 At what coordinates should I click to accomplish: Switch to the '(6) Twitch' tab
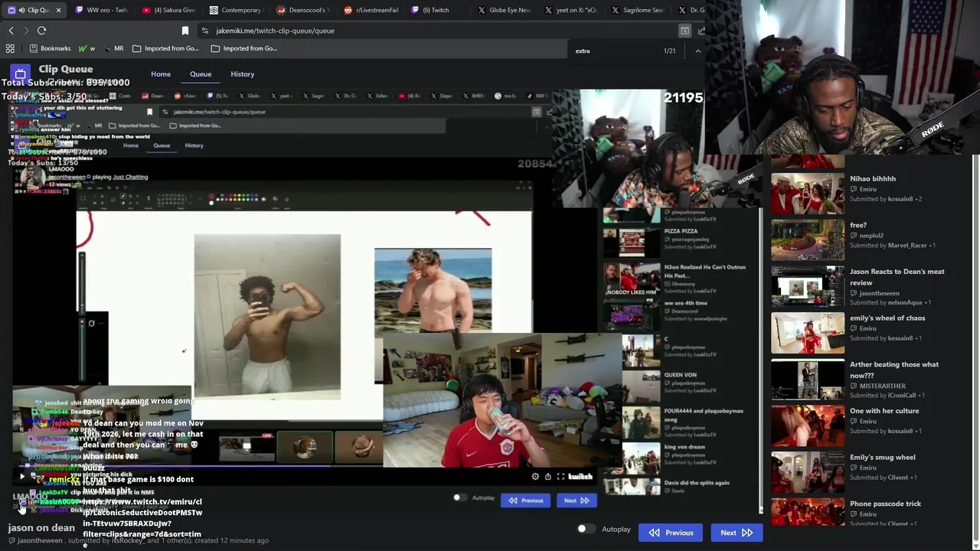pyautogui.click(x=436, y=10)
